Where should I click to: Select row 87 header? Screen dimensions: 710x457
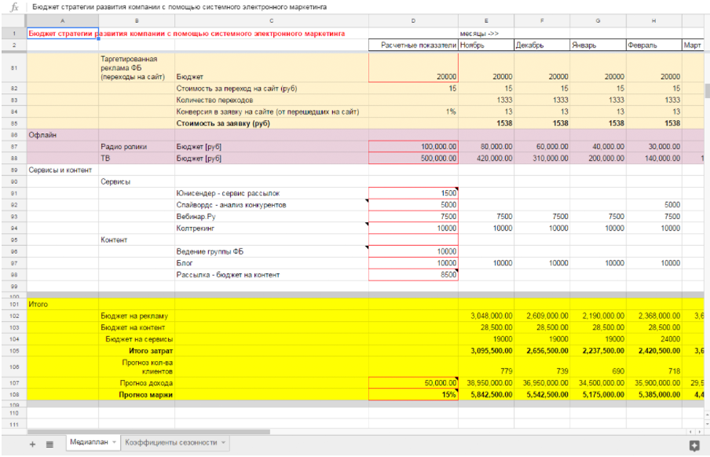click(14, 147)
